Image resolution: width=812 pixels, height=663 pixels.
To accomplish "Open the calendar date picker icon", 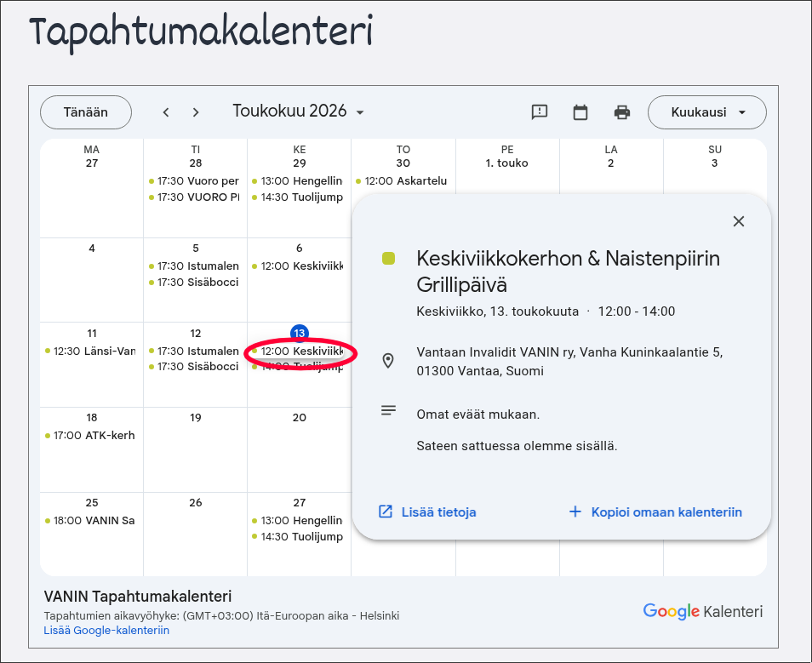I will pyautogui.click(x=580, y=111).
